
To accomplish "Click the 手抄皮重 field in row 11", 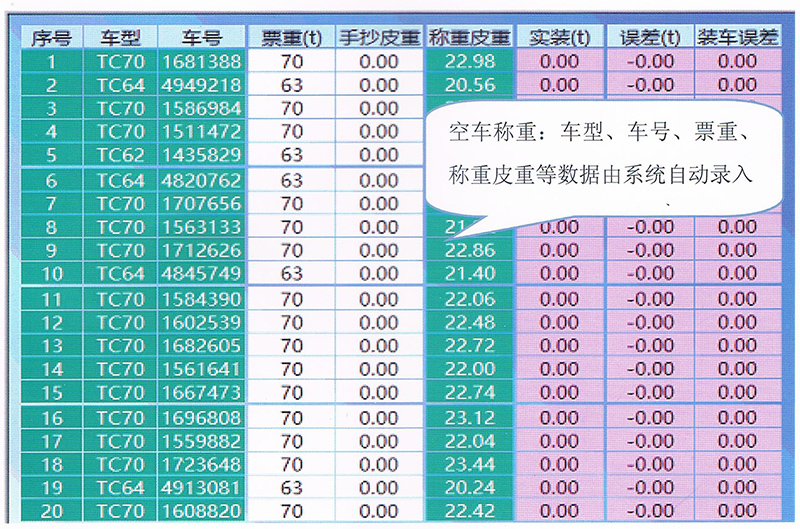I will click(379, 299).
